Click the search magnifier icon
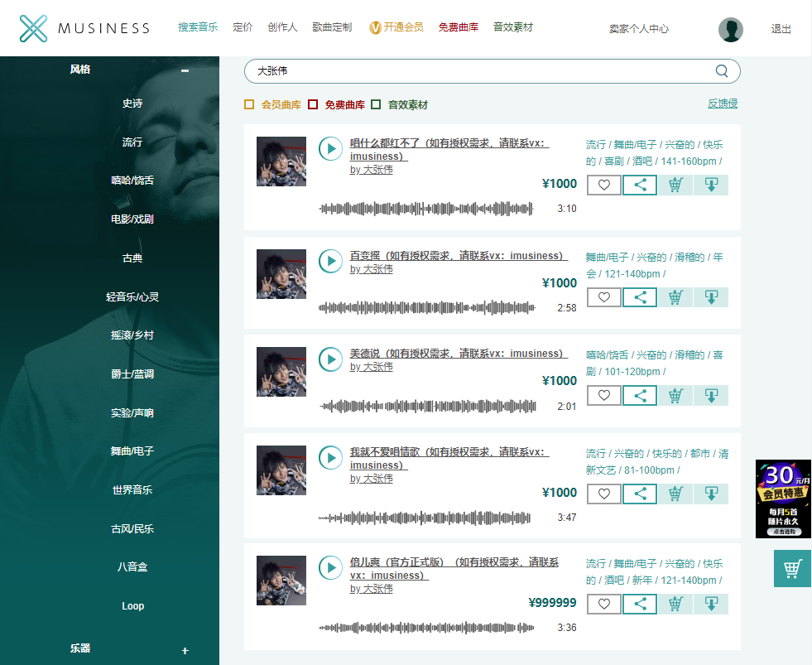This screenshot has width=812, height=665. 722,71
